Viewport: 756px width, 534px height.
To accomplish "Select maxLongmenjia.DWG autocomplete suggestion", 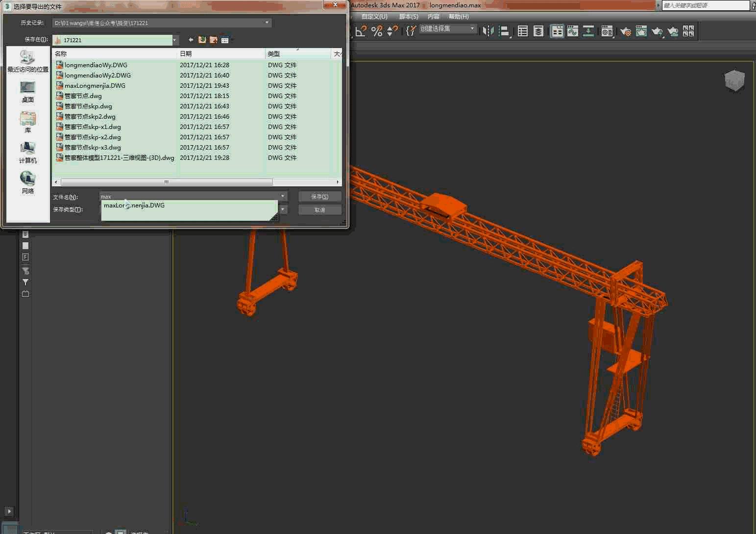I will [134, 205].
